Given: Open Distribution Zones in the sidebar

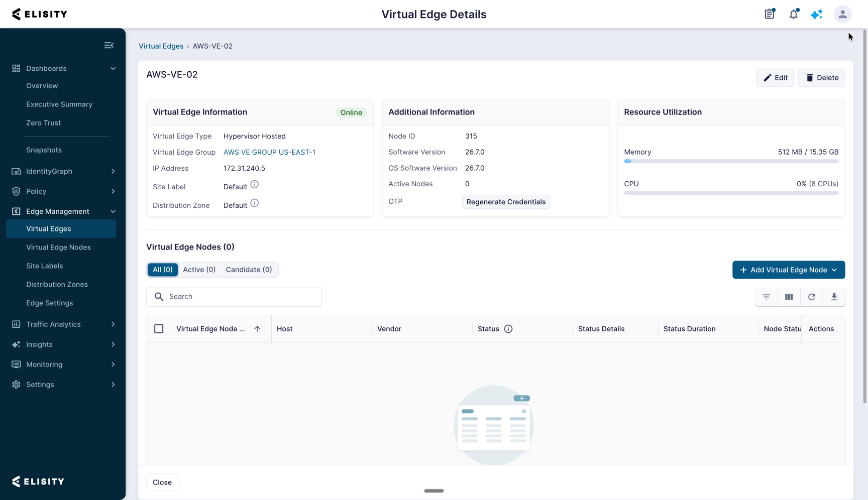Looking at the screenshot, I should coord(57,285).
